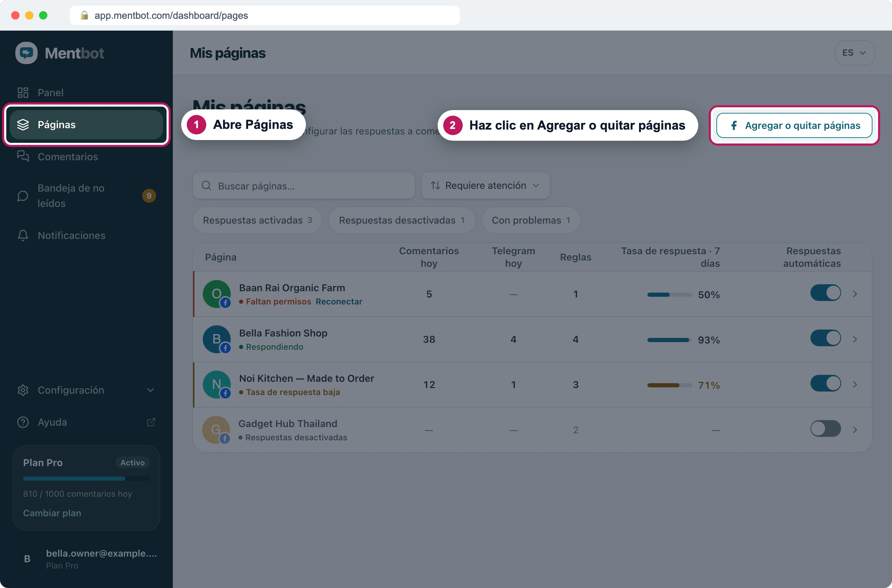Open Comentarios chat icon in sidebar
The image size is (892, 588).
point(23,156)
